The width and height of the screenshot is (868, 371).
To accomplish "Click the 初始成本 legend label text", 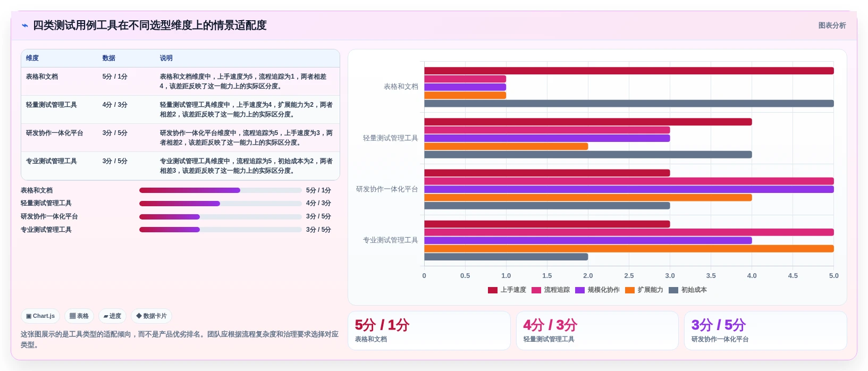I will pos(694,290).
